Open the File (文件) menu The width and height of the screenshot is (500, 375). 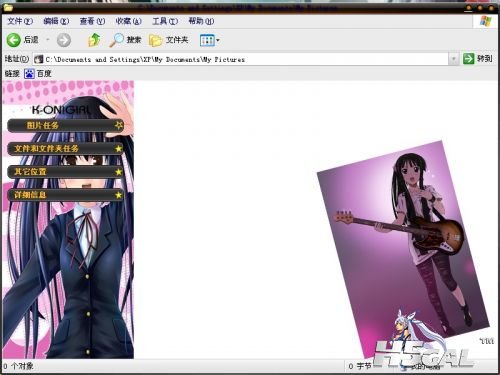[x=20, y=21]
